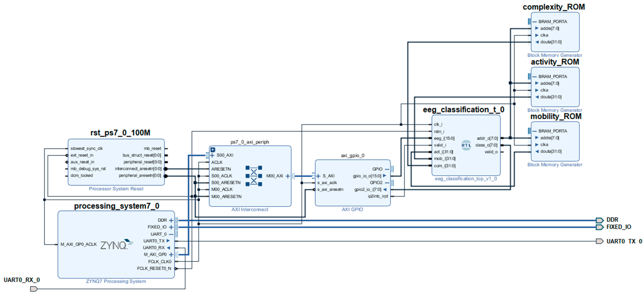This screenshot has width=644, height=295.
Task: Click the UART0 TX 0 output port symbol
Action: point(599,241)
